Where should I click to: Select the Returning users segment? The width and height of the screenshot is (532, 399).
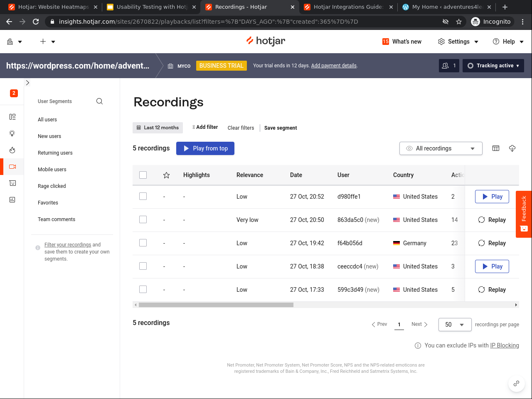click(55, 153)
